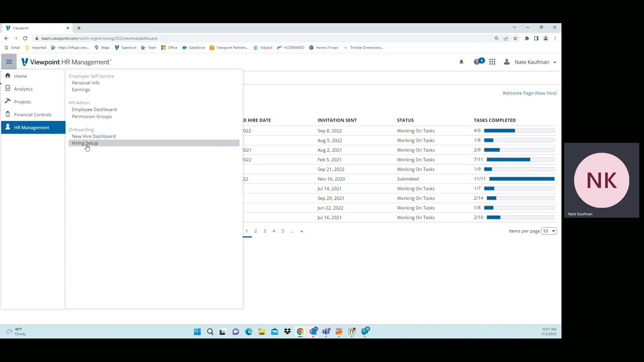
Task: Open Permission Groups link
Action: [92, 117]
